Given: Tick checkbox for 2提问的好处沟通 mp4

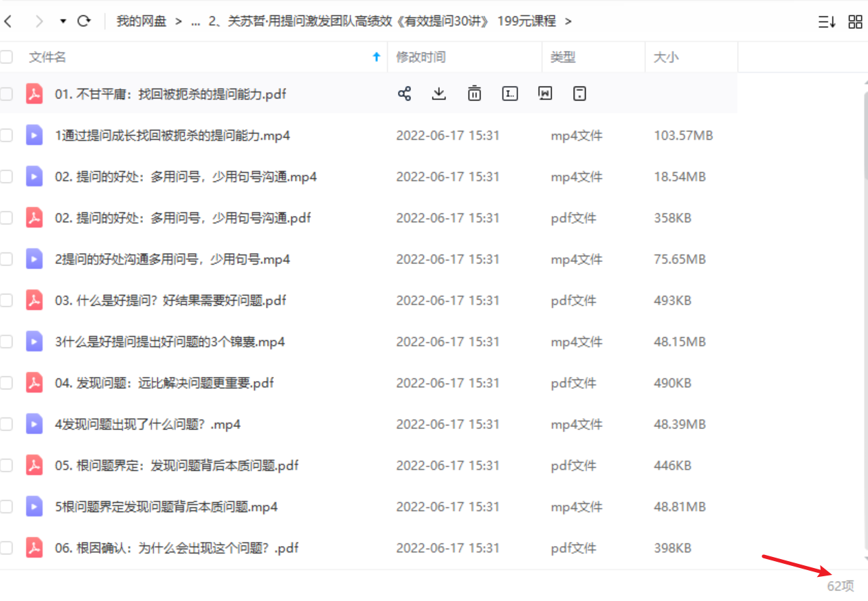Looking at the screenshot, I should (x=6, y=259).
